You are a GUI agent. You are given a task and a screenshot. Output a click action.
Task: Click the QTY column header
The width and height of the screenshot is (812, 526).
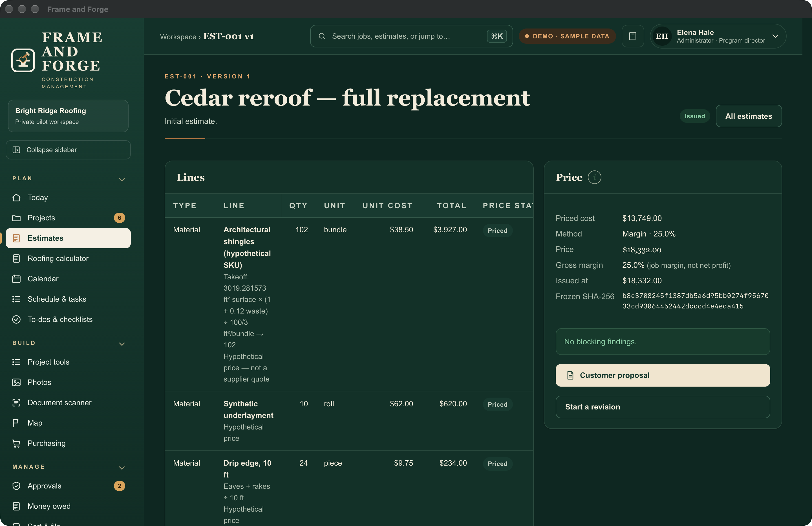pos(299,206)
